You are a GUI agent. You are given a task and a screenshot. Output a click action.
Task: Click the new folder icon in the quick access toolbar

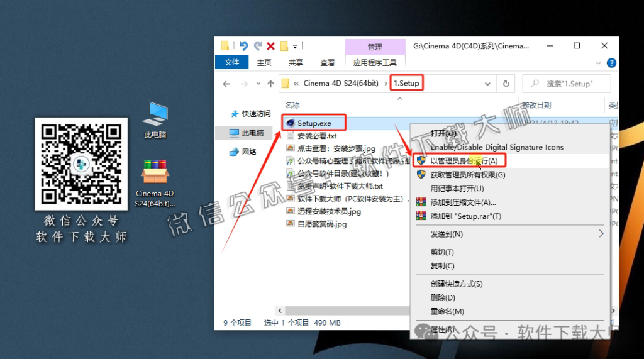point(284,46)
